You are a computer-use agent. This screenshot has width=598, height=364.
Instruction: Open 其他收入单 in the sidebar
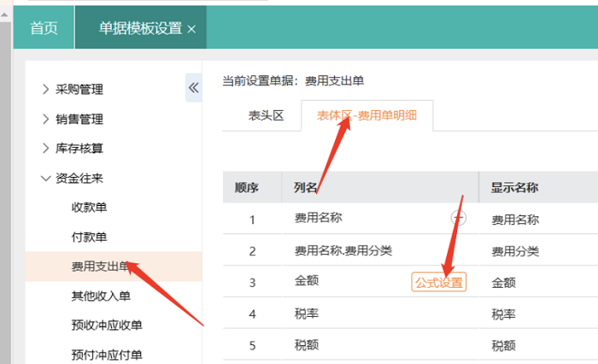pyautogui.click(x=101, y=296)
